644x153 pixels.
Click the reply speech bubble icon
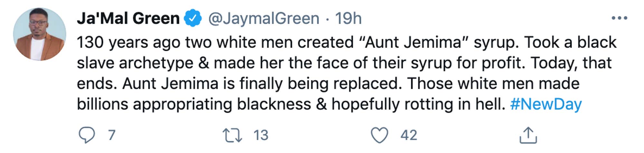pos(87,135)
